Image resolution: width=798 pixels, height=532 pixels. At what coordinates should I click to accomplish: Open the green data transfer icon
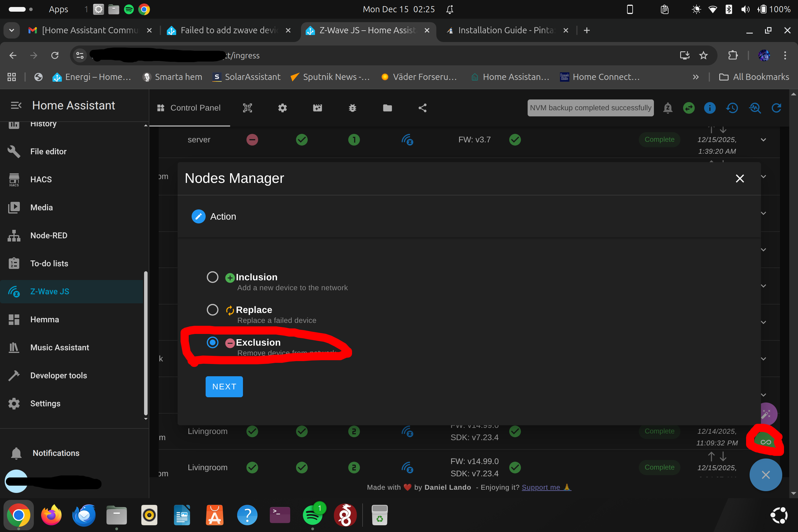689,108
